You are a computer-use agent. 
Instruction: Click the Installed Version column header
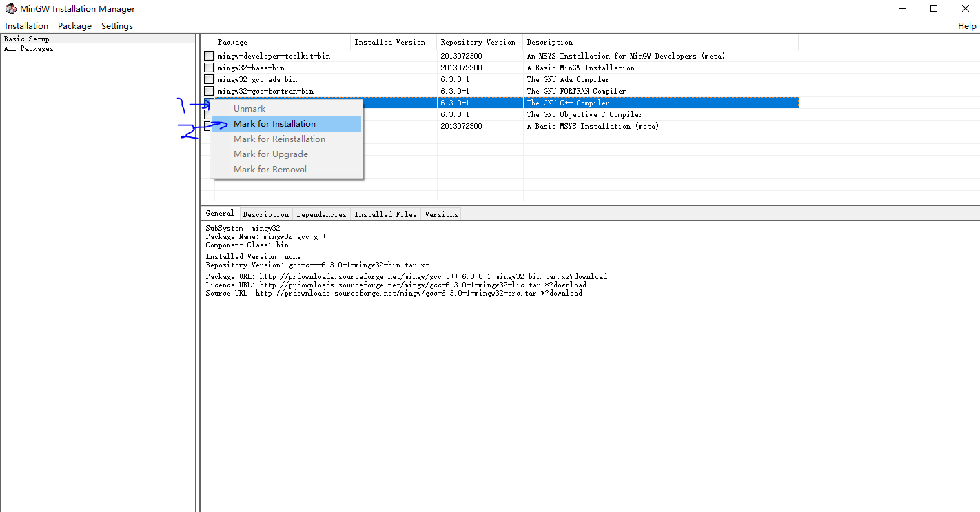click(394, 42)
